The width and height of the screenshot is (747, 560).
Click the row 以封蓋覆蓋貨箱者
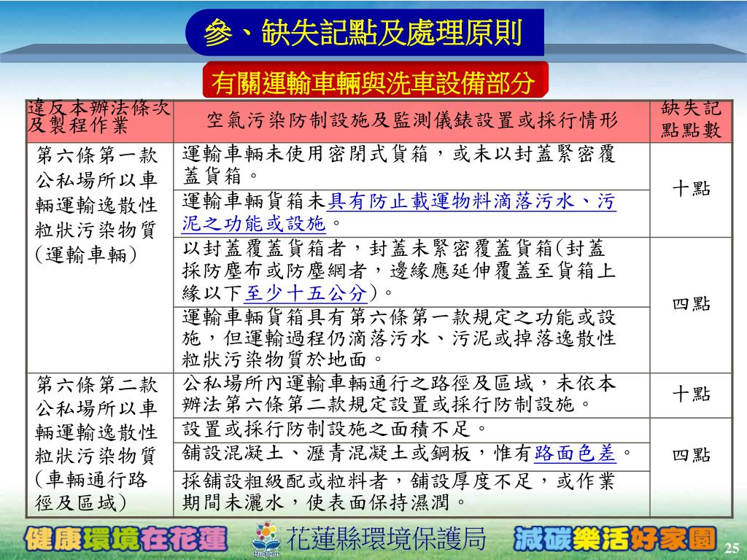coord(411,273)
